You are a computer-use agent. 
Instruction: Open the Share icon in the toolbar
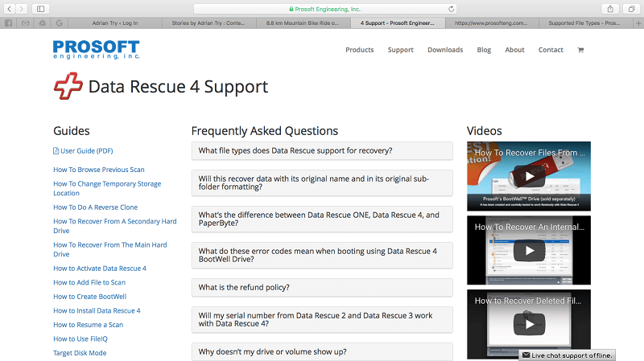click(610, 9)
